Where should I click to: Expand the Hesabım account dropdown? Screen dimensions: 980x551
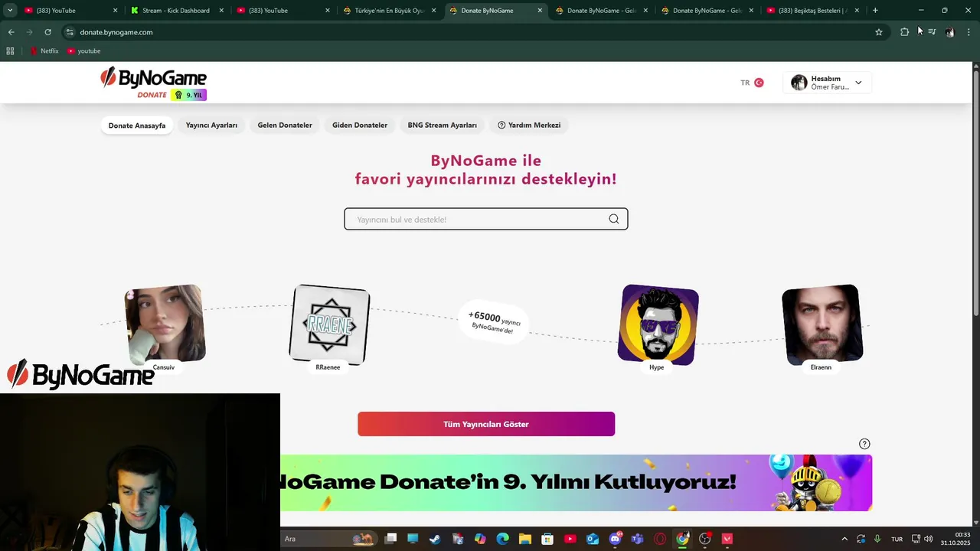858,83
